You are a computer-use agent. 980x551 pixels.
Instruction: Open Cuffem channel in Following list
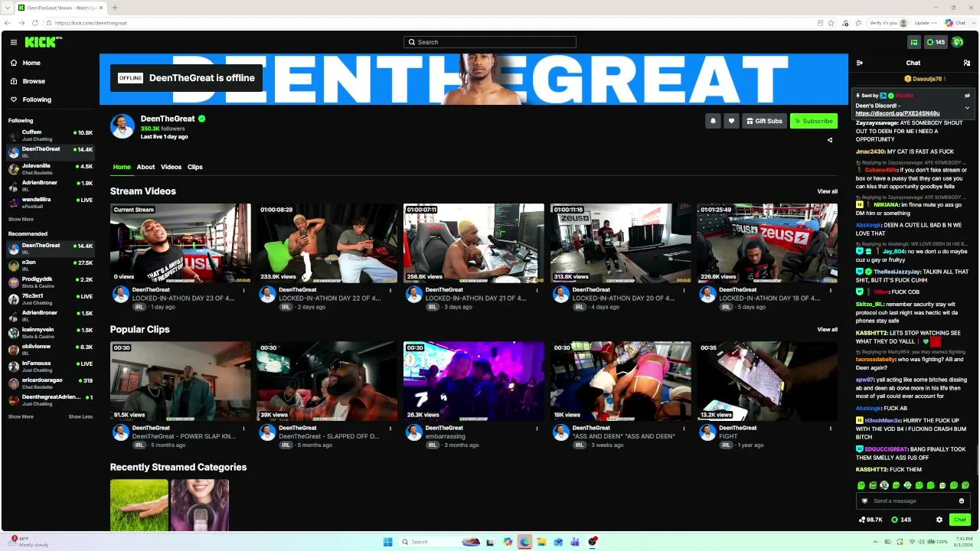point(50,135)
